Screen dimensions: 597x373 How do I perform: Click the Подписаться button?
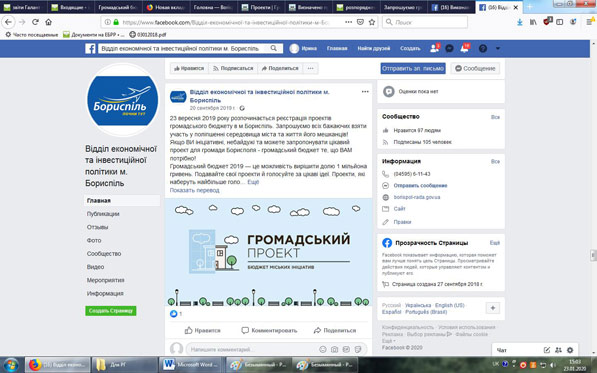pos(233,69)
